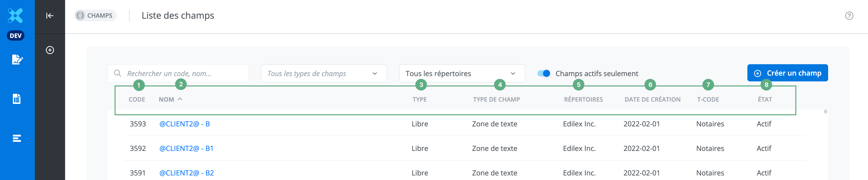Click the CHAMPS breadcrumb tag
The width and height of the screenshot is (868, 180).
tap(96, 15)
